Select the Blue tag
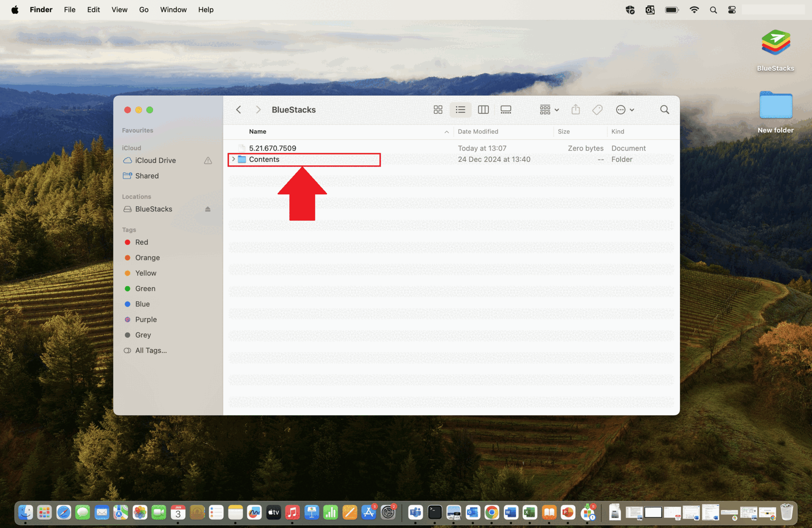The height and width of the screenshot is (528, 812). click(x=142, y=304)
